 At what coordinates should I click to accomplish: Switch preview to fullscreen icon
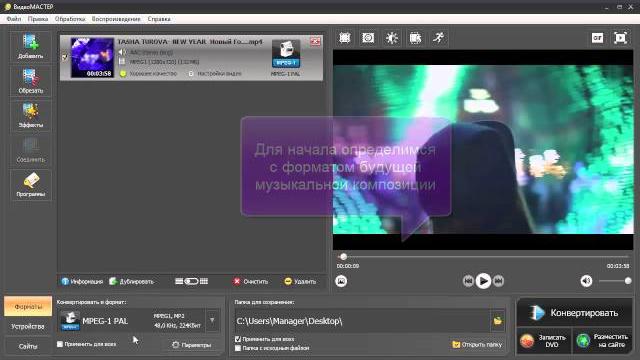coord(620,38)
